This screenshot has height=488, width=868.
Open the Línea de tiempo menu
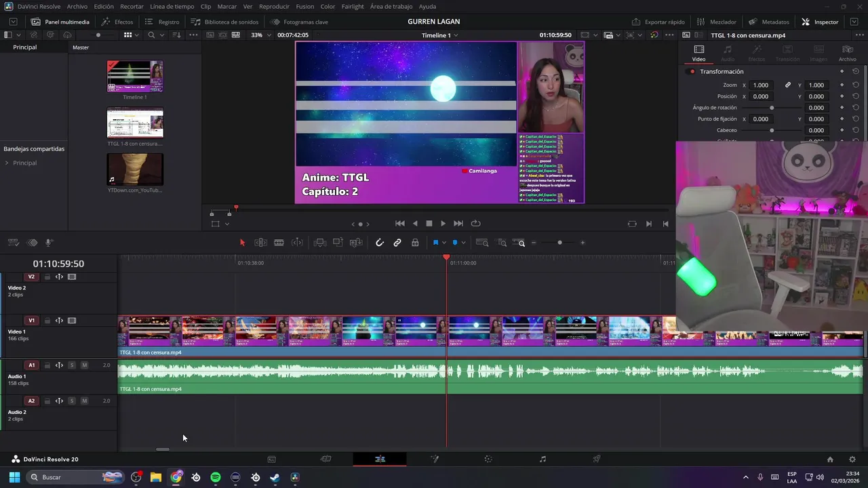pos(172,6)
